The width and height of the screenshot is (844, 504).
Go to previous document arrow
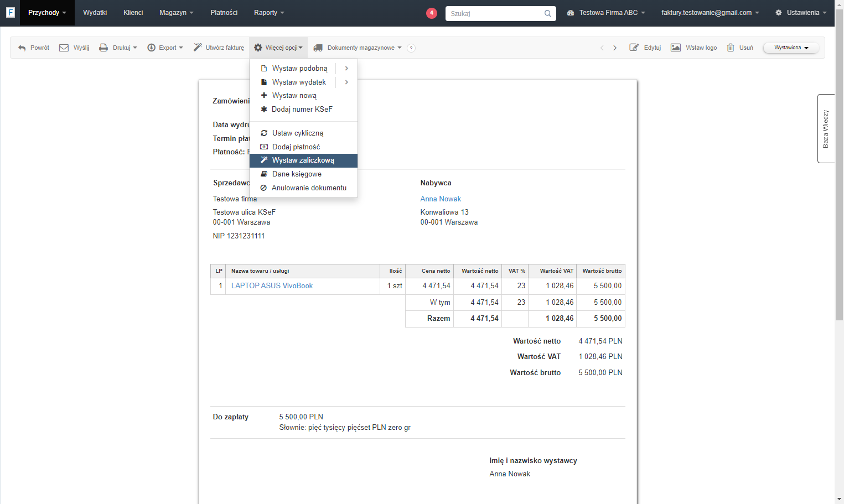(602, 48)
